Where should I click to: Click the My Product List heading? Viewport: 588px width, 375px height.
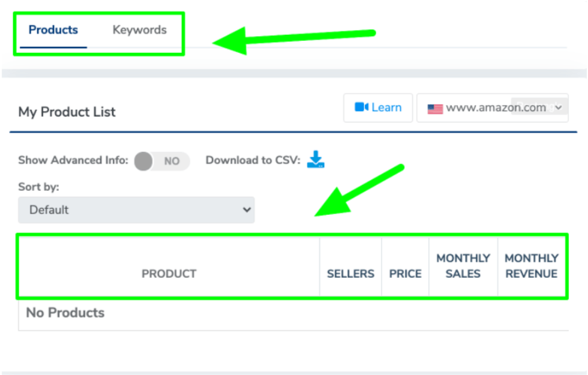(x=67, y=112)
